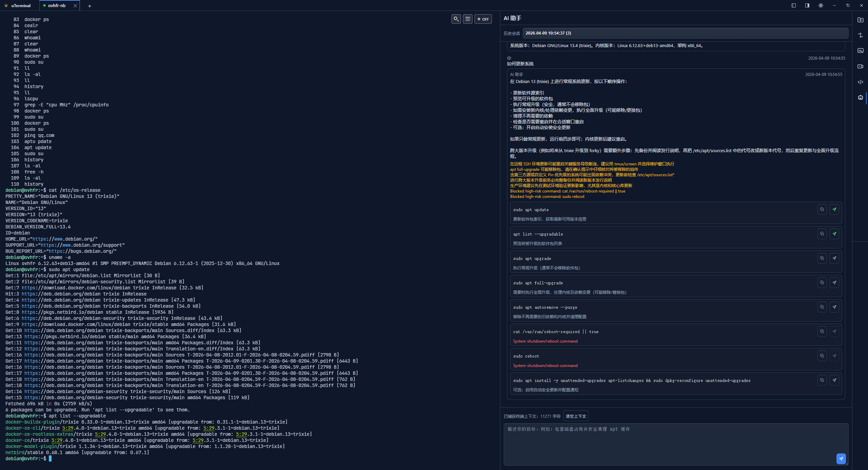The image size is (868, 470).
Task: Switch the theme with sun icon
Action: [x=821, y=5]
